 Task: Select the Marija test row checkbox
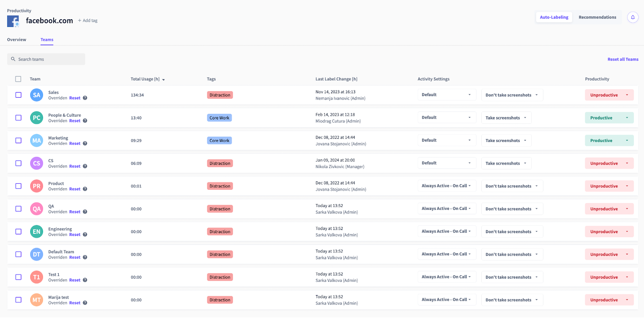tap(19, 300)
